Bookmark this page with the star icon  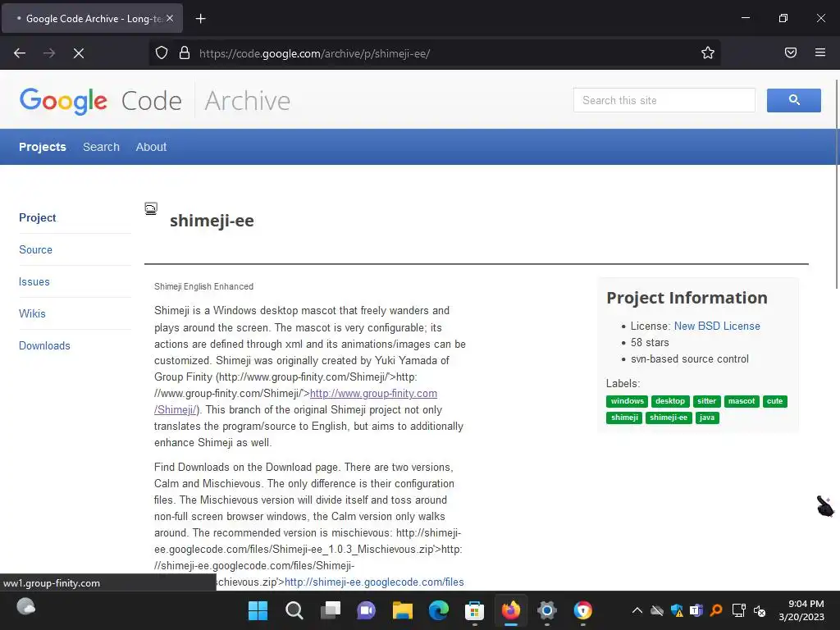tap(708, 52)
